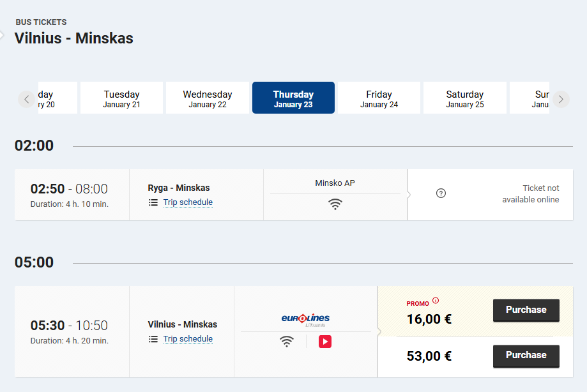
Task: Click list icon beside Vilnius trip schedule
Action: 153,339
